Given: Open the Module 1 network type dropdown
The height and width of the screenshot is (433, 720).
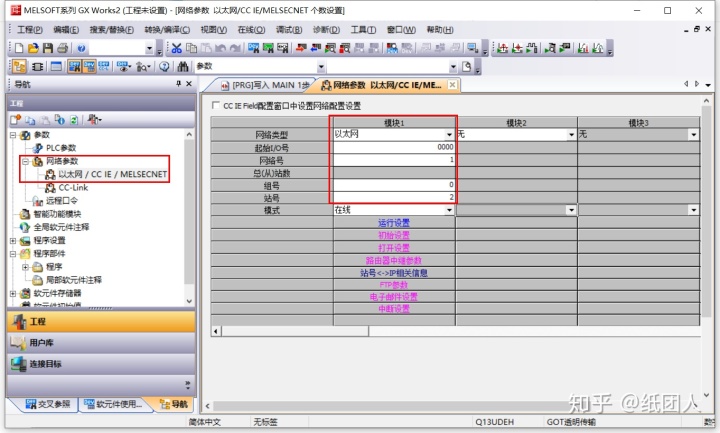Looking at the screenshot, I should 449,135.
